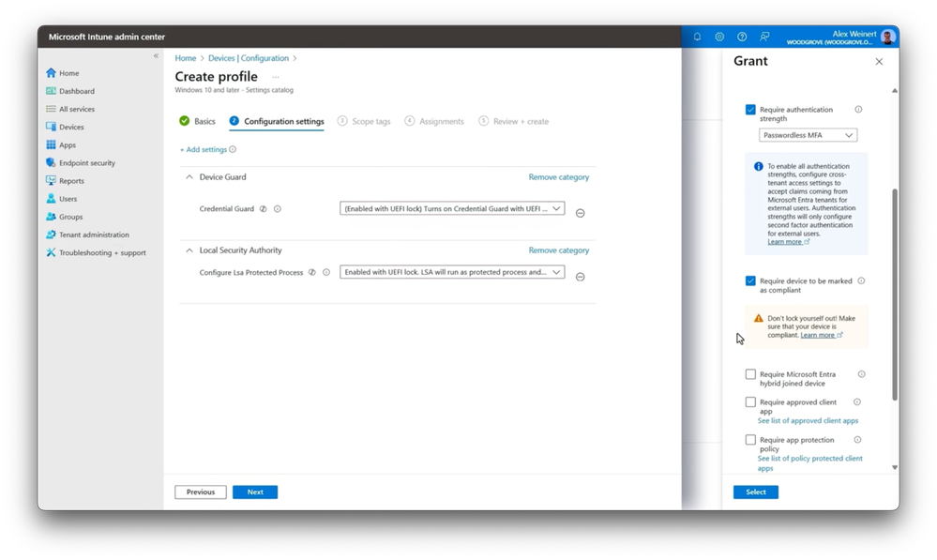937x560 pixels.
Task: Open Passwordless MFA dropdown
Action: coord(808,135)
